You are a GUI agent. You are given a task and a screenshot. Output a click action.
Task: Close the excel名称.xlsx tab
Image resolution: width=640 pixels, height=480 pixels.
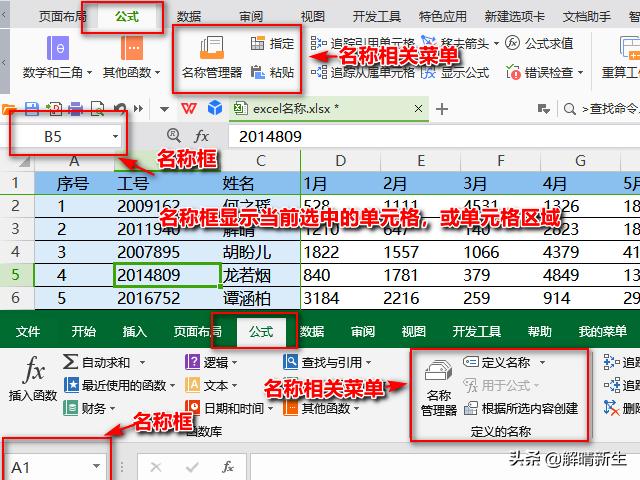coord(418,109)
